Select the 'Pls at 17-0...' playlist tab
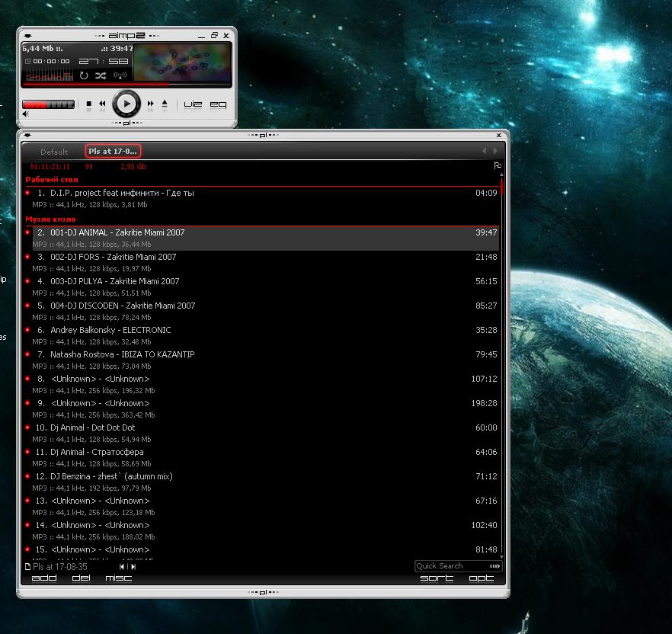The width and height of the screenshot is (672, 634). pos(113,151)
